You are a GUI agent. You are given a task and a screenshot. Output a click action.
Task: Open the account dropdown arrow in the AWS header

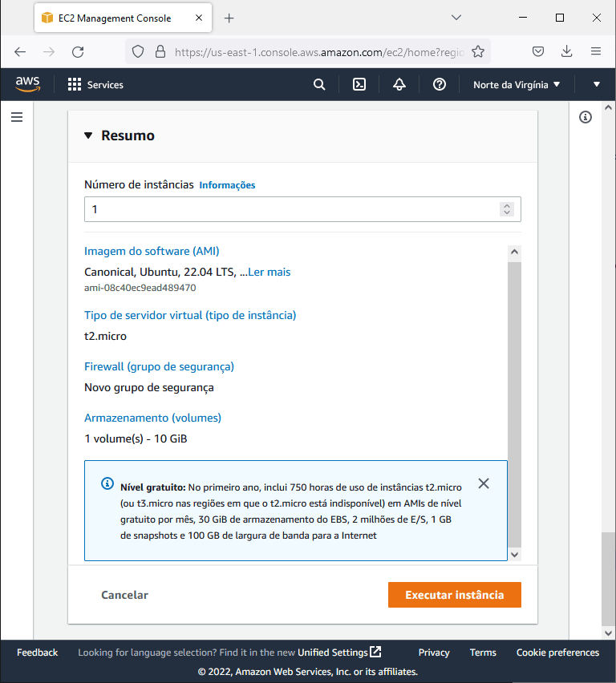pos(597,84)
